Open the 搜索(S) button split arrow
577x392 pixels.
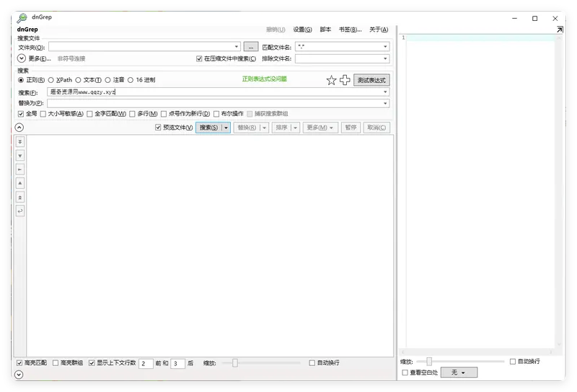point(226,128)
